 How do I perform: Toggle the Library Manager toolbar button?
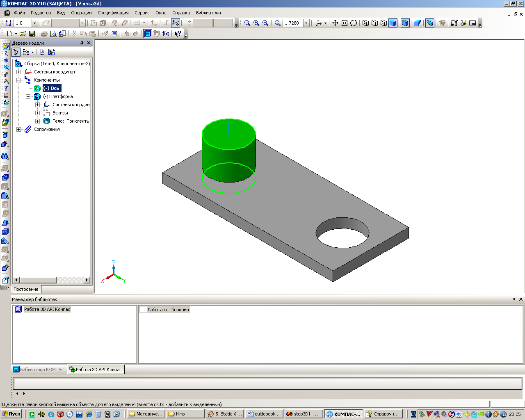click(147, 34)
